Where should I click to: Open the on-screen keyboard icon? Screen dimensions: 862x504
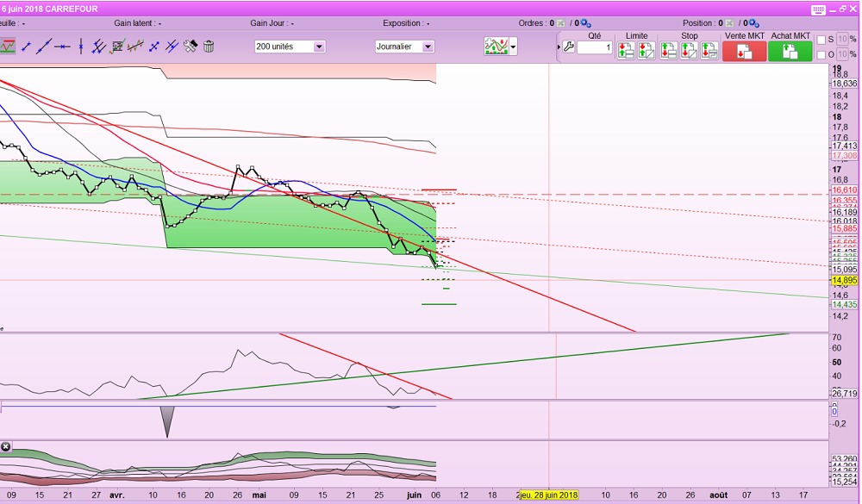click(818, 9)
